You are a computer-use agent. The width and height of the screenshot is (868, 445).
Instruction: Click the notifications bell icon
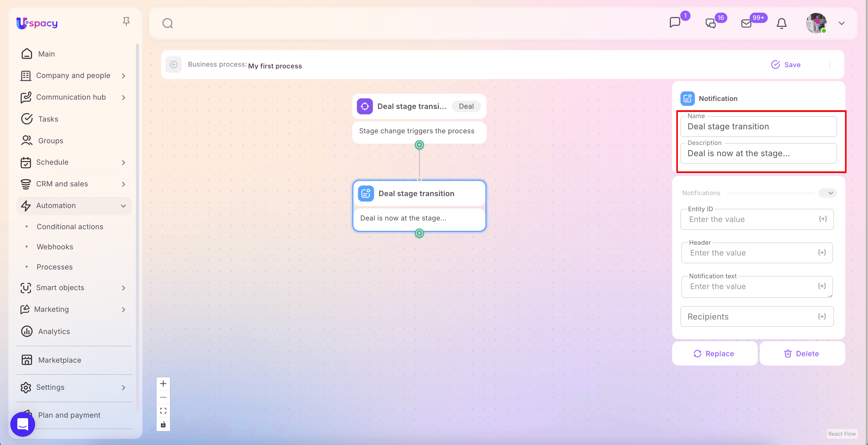click(781, 23)
